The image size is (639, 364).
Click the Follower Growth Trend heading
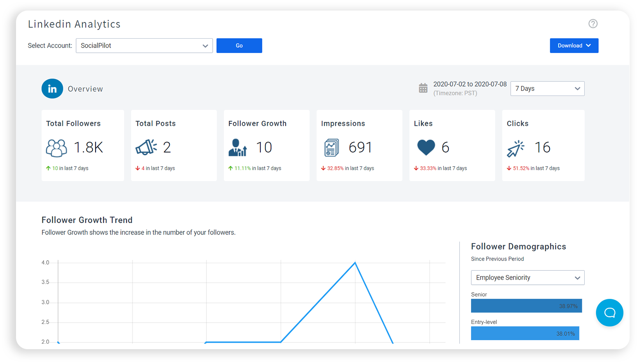pos(87,220)
